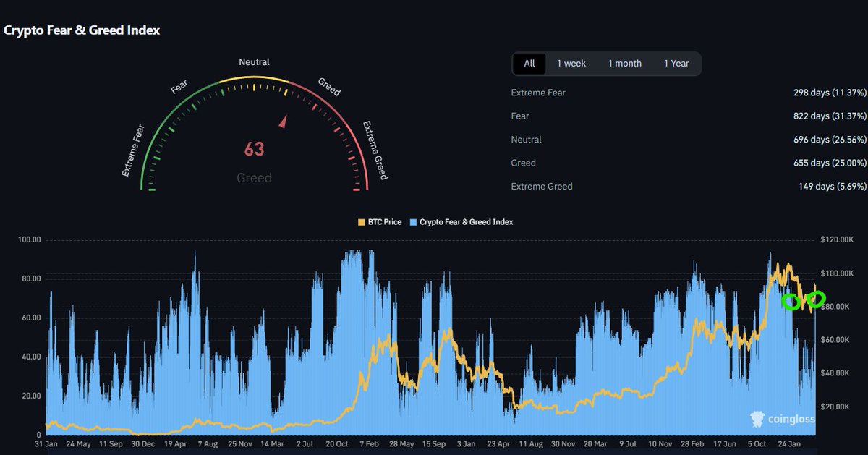Image resolution: width=868 pixels, height=455 pixels.
Task: Click the $20.00K right axis label
Action: 836,407
